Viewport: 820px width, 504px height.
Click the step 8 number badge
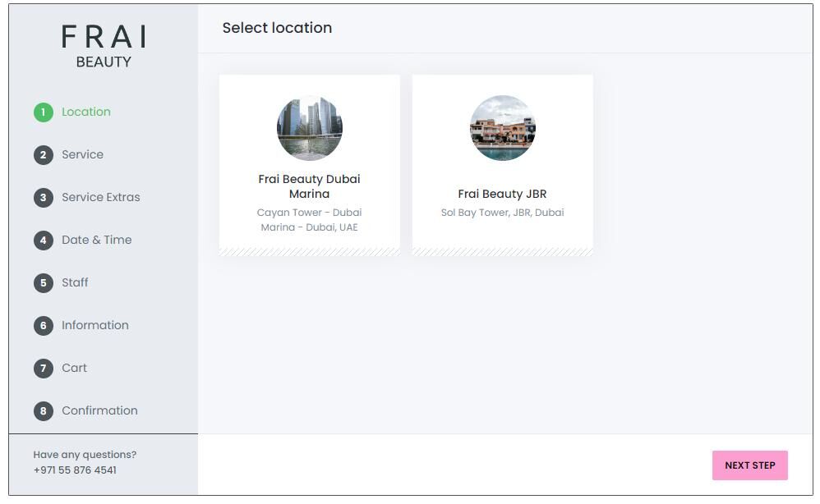43,411
